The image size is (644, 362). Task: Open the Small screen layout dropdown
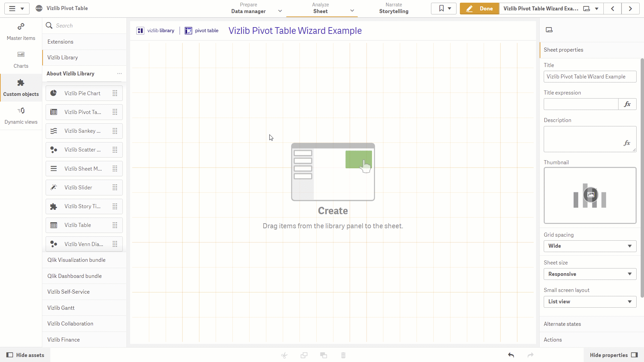[x=590, y=302]
